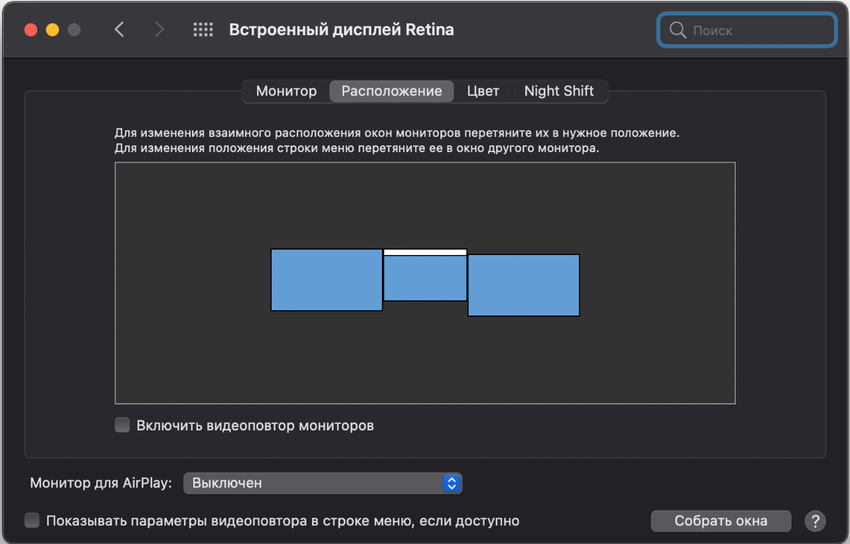Enable Включить видеоповтор мониторов checkbox
Viewport: 850px width, 544px height.
pyautogui.click(x=122, y=425)
